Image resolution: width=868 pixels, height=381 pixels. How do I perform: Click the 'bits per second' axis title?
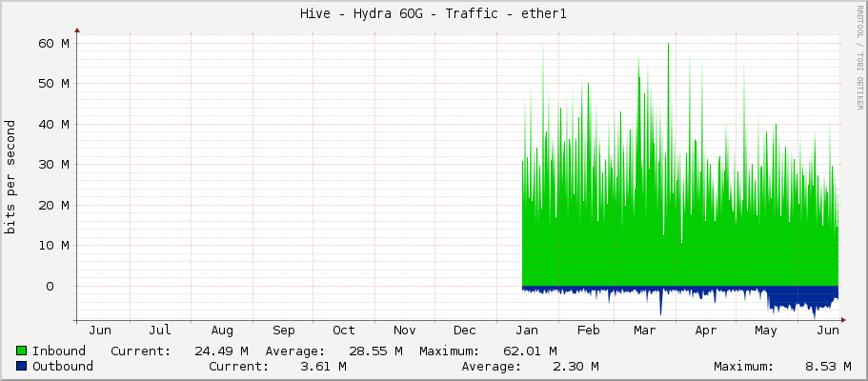coord(10,176)
